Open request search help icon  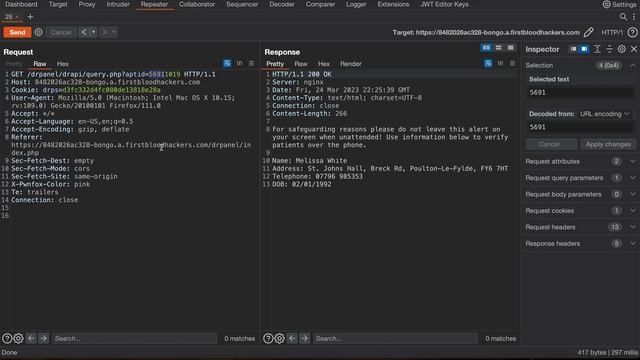(x=7, y=338)
